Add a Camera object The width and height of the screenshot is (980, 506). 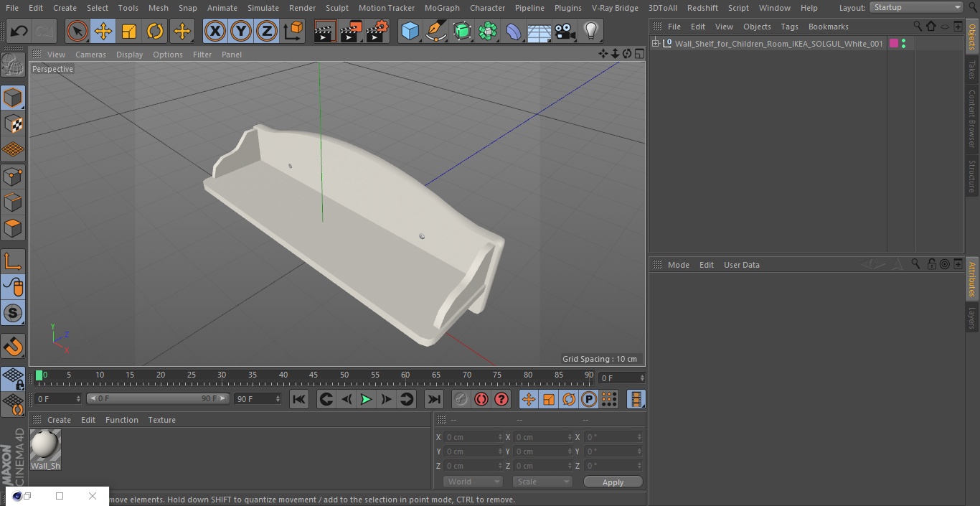[565, 32]
